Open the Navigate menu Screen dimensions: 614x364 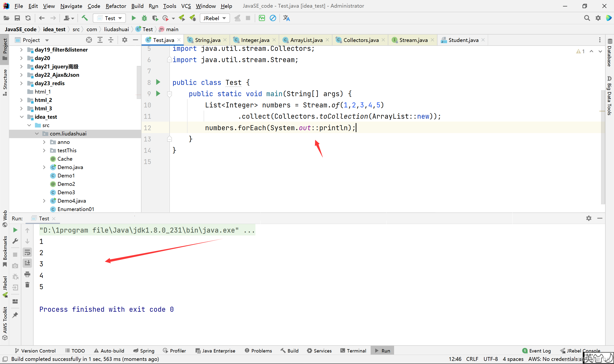(71, 6)
